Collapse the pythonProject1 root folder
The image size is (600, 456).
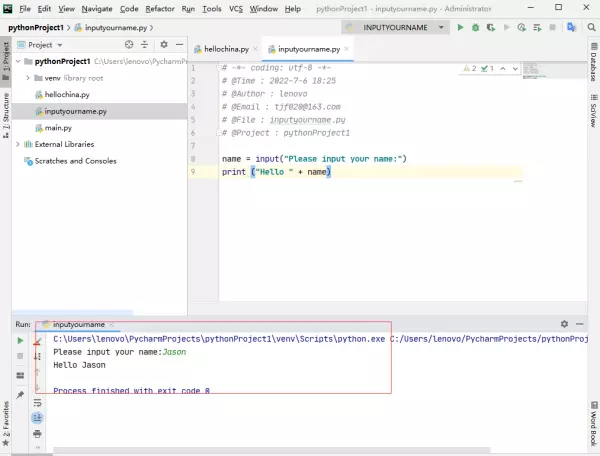click(x=18, y=61)
